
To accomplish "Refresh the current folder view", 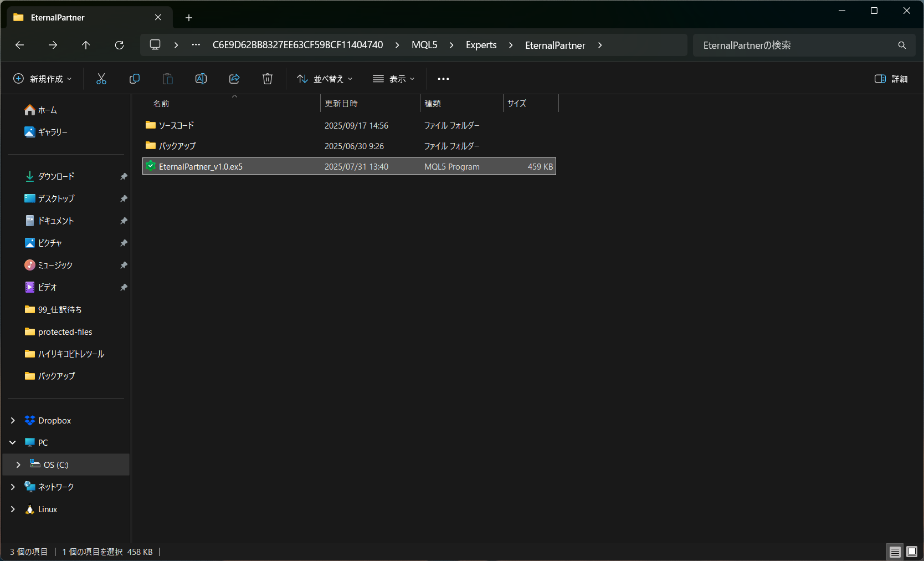I will [119, 45].
